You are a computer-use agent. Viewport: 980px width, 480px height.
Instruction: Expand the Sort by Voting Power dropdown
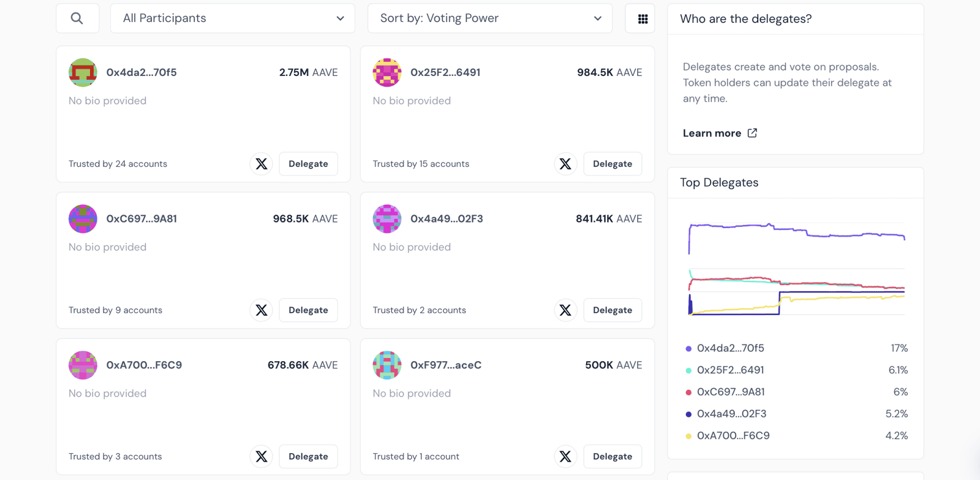490,18
